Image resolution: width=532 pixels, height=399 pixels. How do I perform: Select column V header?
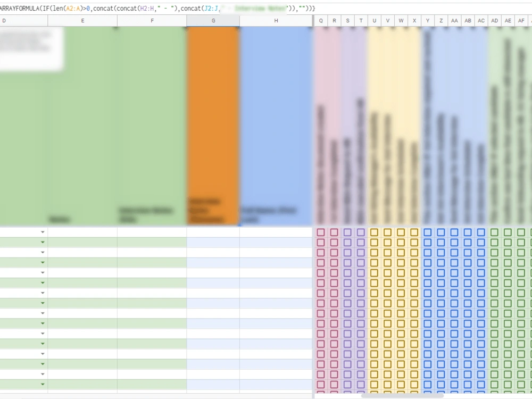pyautogui.click(x=387, y=21)
